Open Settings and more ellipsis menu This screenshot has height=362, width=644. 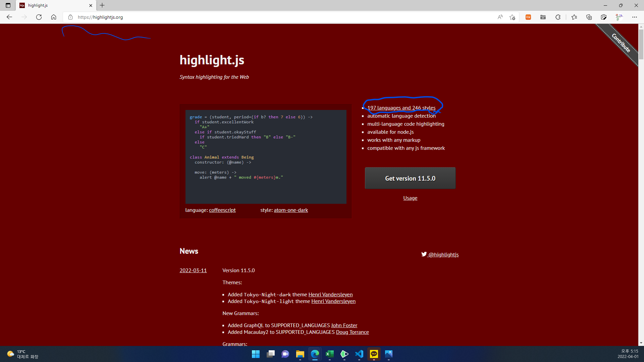(635, 17)
